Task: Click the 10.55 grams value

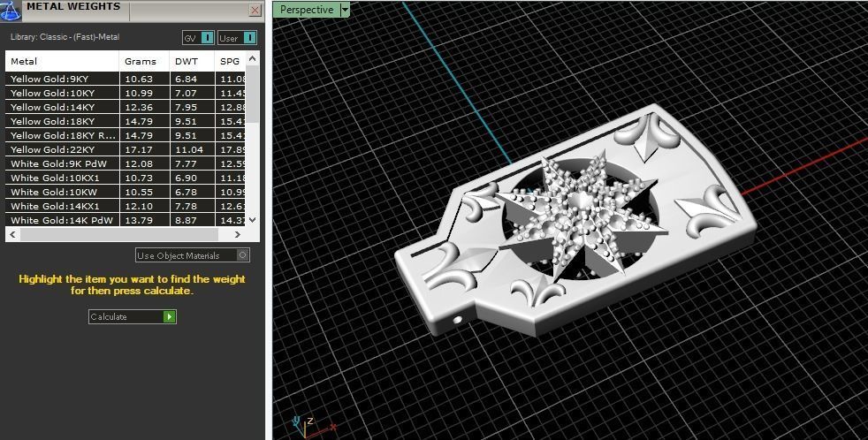Action: 139,192
